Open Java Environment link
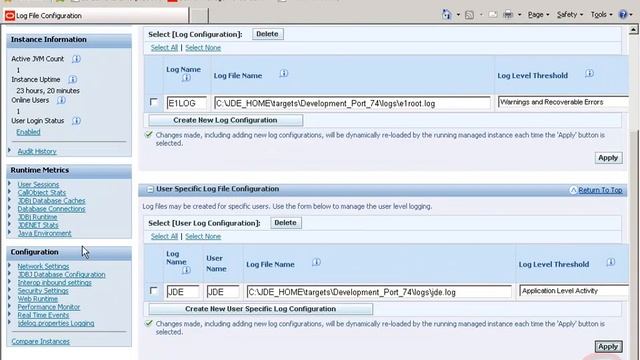This screenshot has width=640, height=360. point(44,233)
